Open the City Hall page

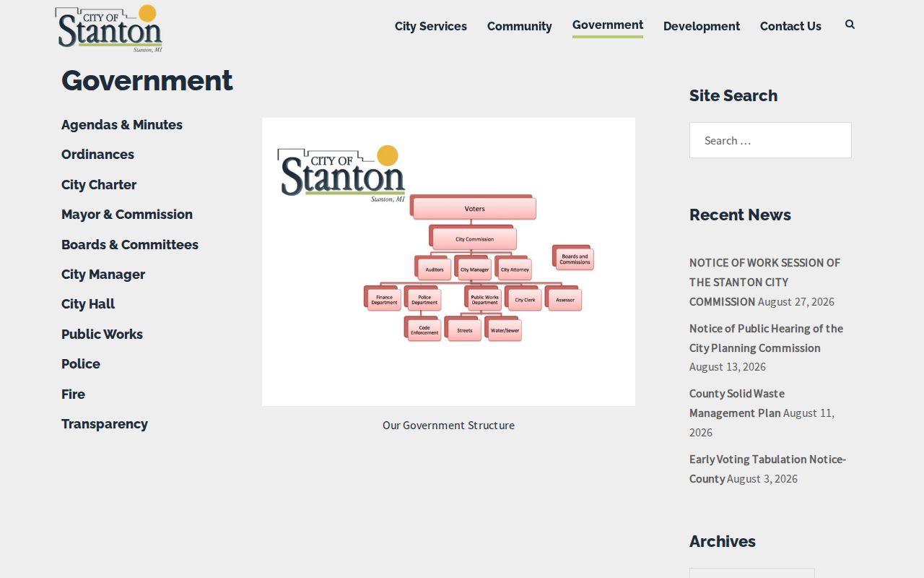point(88,303)
